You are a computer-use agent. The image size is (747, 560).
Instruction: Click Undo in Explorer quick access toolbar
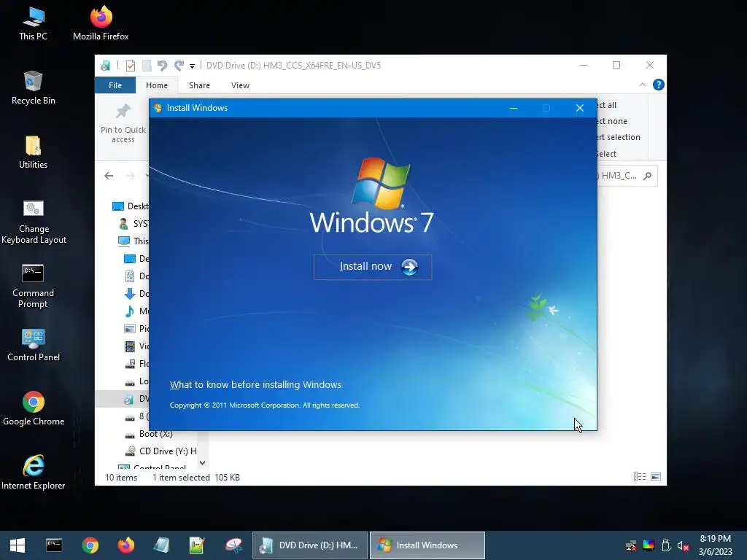pyautogui.click(x=162, y=66)
